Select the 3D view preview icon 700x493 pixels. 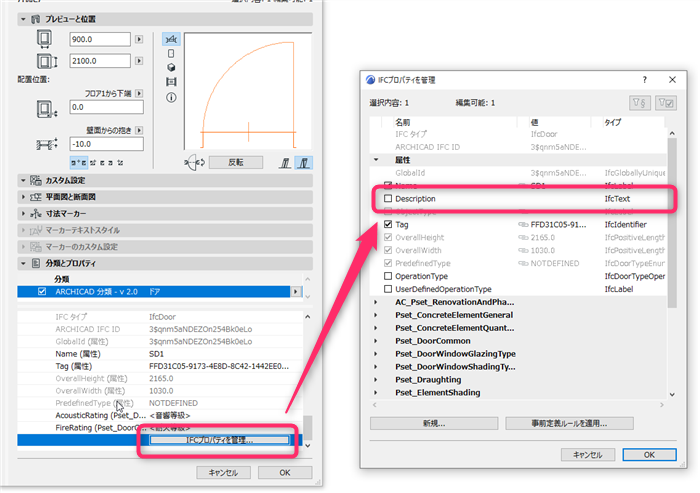[x=171, y=67]
